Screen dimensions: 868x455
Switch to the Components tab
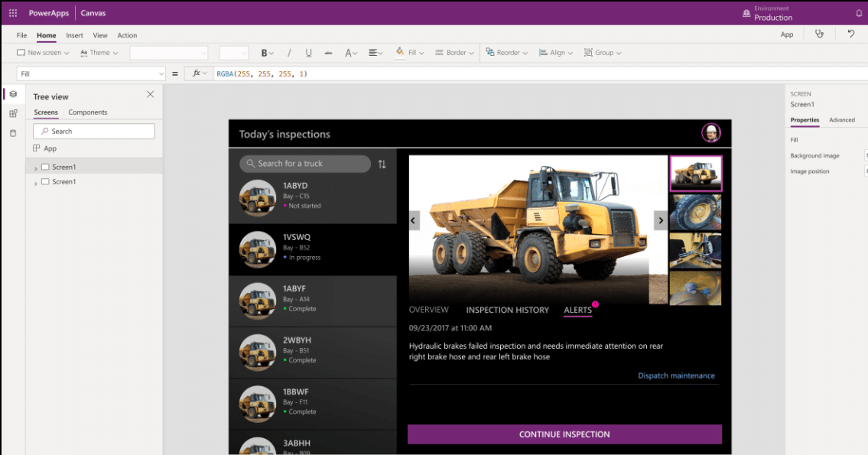[87, 112]
